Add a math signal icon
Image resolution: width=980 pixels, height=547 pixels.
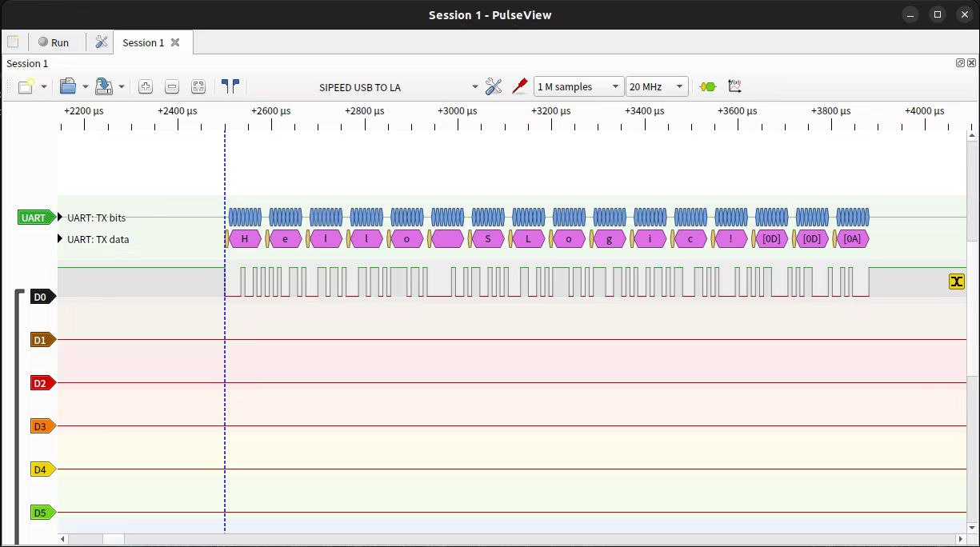click(734, 86)
